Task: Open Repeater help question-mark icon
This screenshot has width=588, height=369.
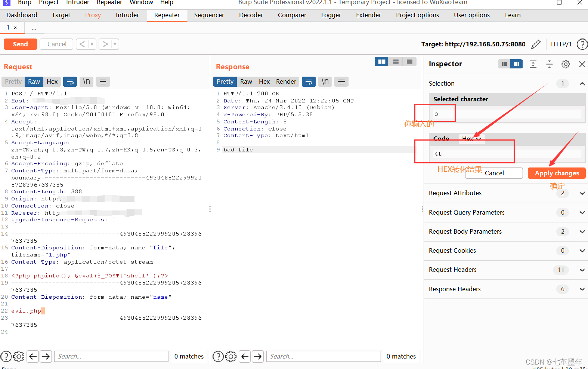Action: coord(582,44)
